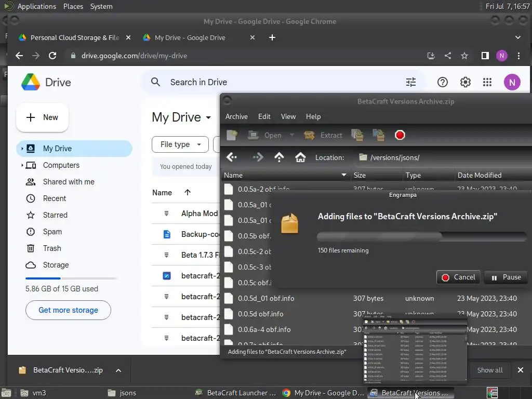Open the File type filter dropdown
The image size is (532, 399).
click(180, 144)
